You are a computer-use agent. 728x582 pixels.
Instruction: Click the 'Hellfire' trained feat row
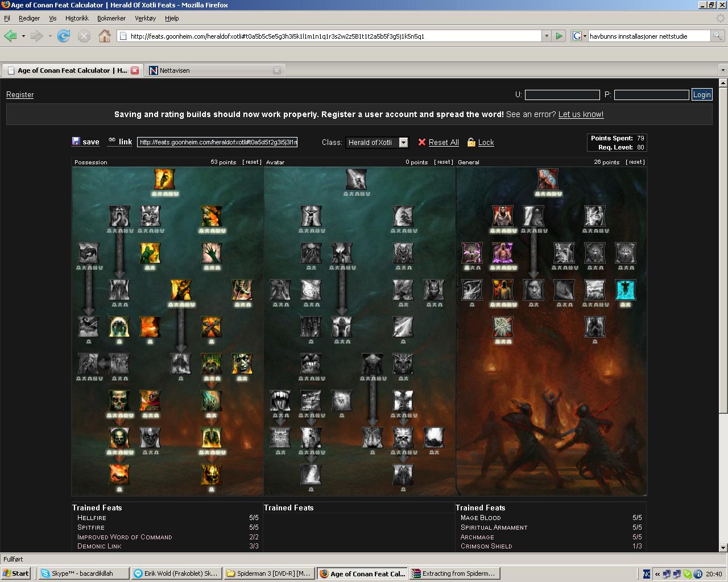point(168,518)
